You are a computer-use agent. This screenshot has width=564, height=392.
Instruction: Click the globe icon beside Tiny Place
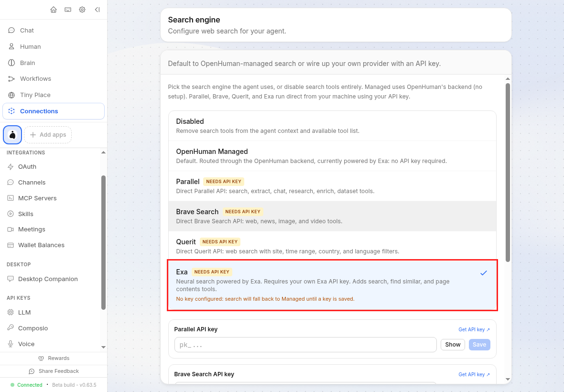[11, 95]
